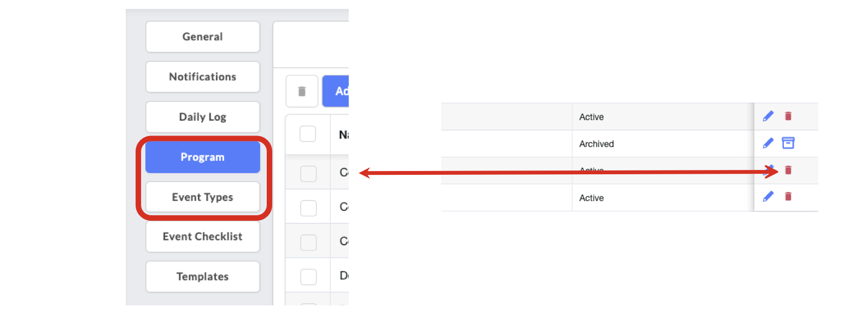This screenshot has width=868, height=330.
Task: Open the Event Checklist tab
Action: click(x=202, y=237)
